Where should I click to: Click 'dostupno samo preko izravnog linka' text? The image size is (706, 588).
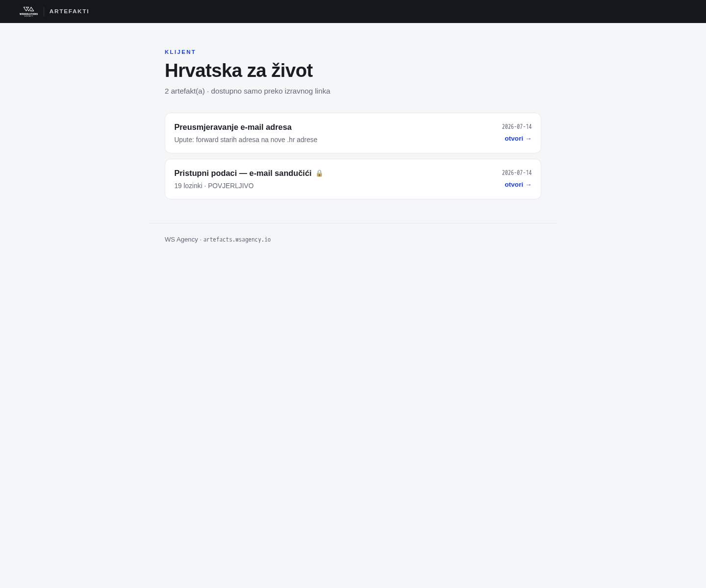271,91
